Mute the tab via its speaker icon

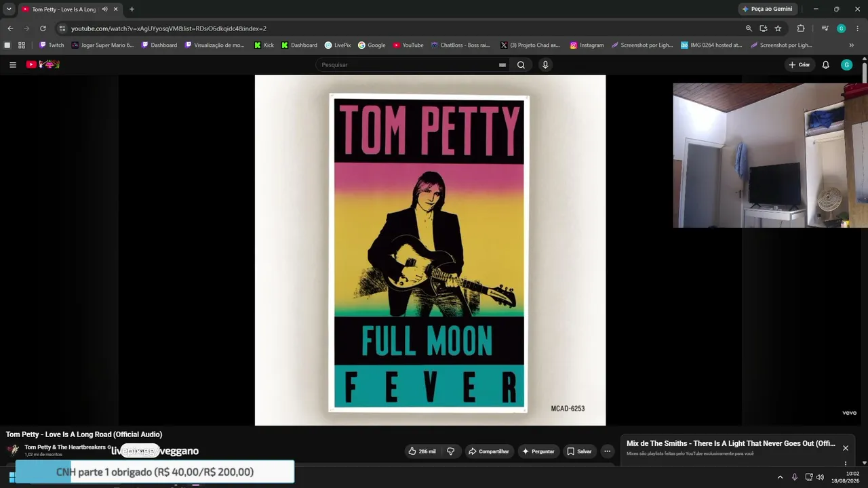click(x=104, y=9)
